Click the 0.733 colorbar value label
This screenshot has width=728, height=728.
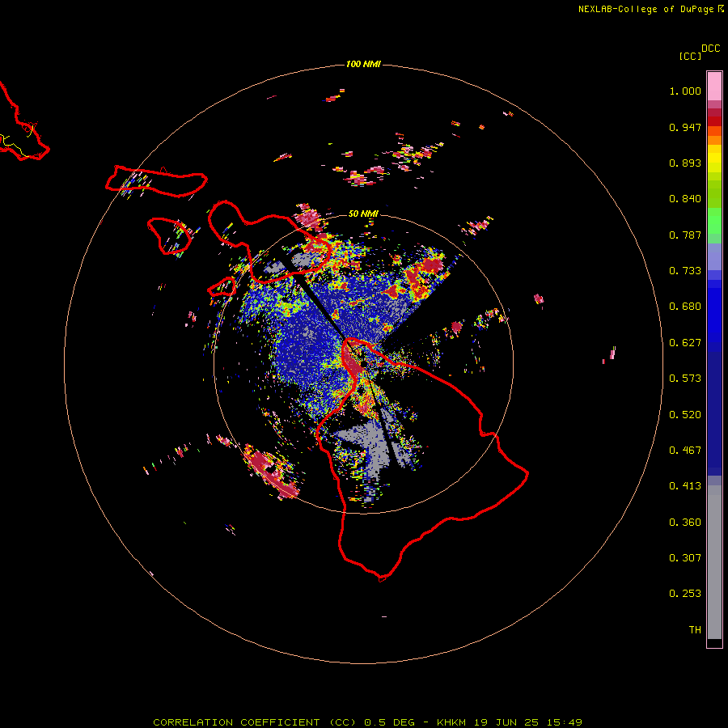(x=685, y=271)
